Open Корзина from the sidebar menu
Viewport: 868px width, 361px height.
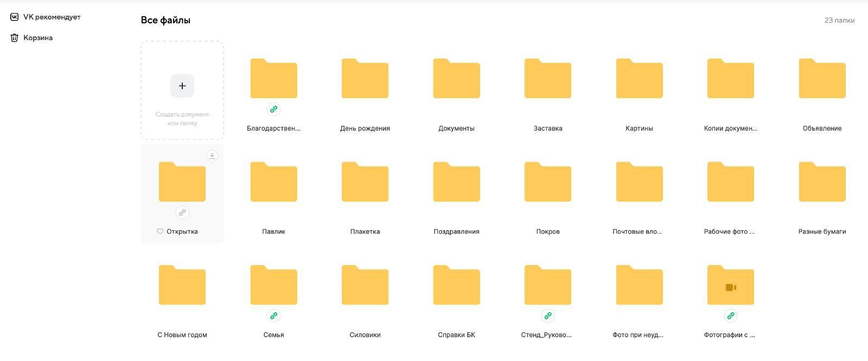pos(38,38)
